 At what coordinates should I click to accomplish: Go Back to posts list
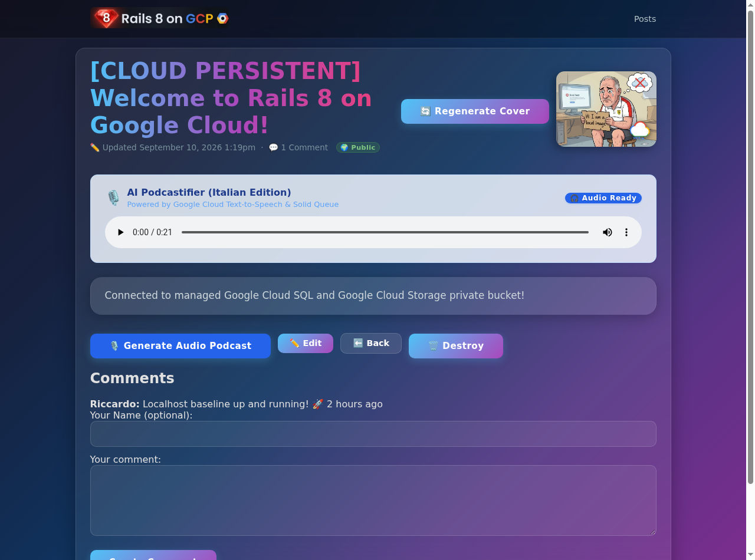[x=371, y=343]
